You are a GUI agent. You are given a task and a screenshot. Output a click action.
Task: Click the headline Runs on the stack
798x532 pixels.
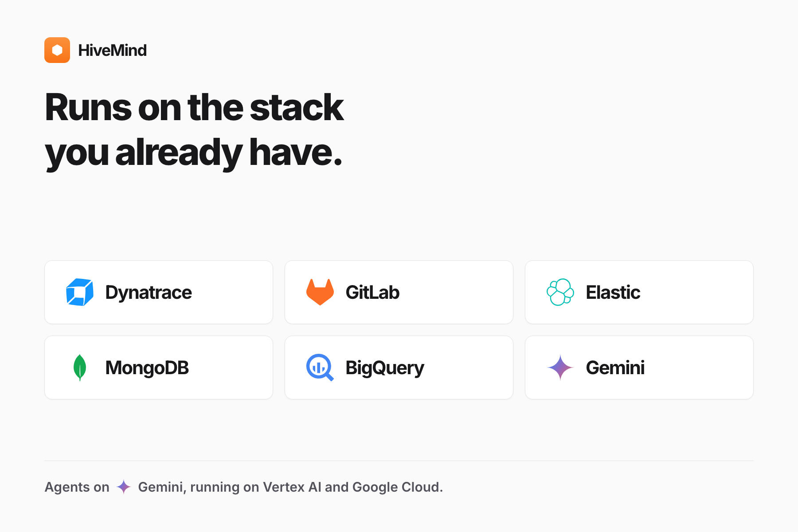click(x=194, y=107)
